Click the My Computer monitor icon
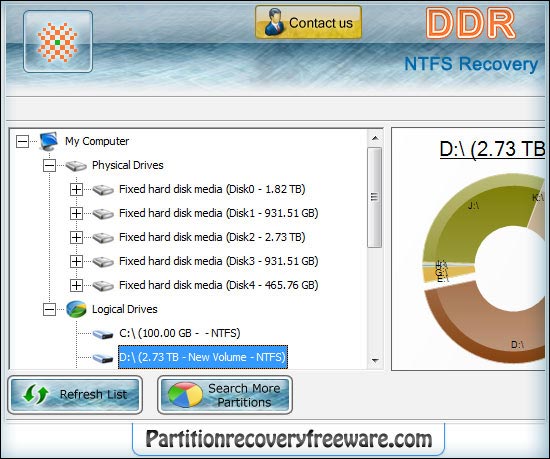This screenshot has height=459, width=550. [49, 141]
